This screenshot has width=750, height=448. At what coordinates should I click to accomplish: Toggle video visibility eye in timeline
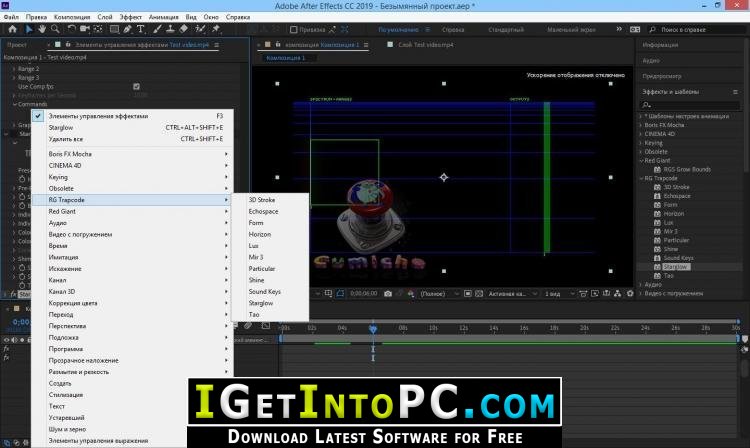click(6, 340)
